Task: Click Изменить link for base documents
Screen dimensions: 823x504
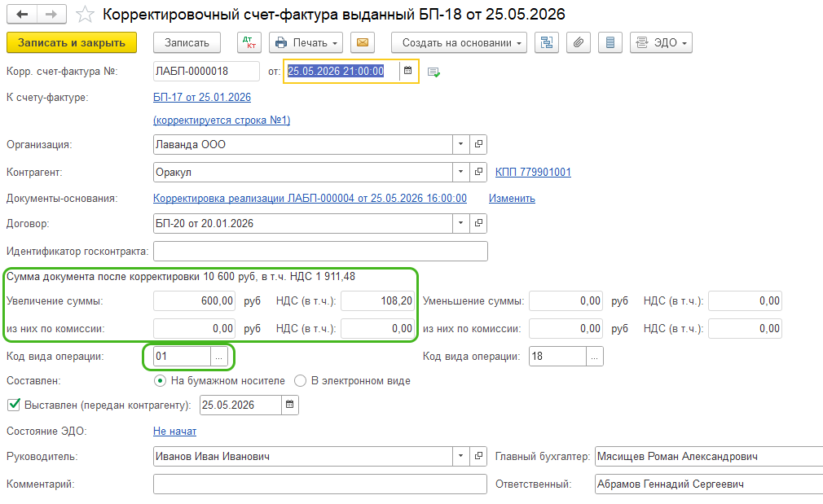Action: (x=512, y=198)
